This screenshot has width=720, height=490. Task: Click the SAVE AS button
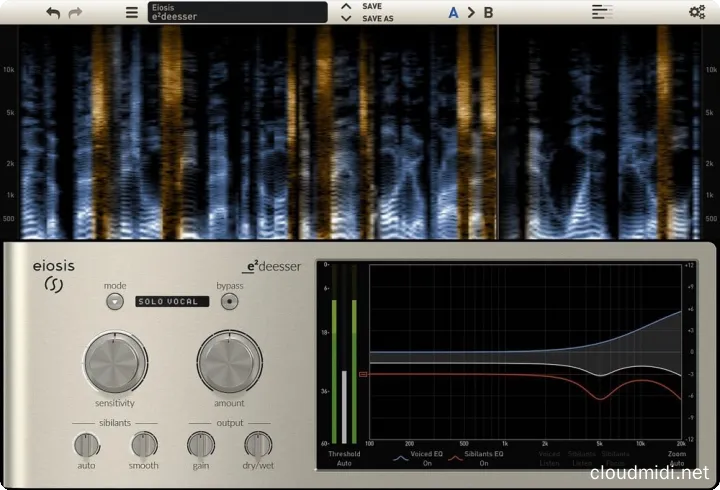[376, 19]
